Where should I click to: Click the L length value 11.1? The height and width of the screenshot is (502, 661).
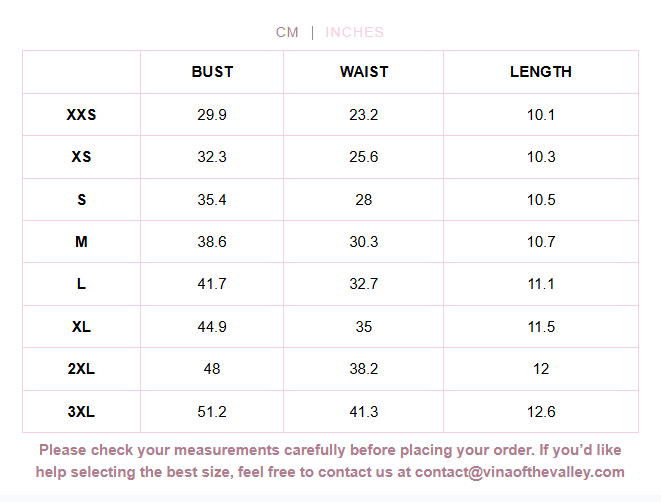(541, 284)
